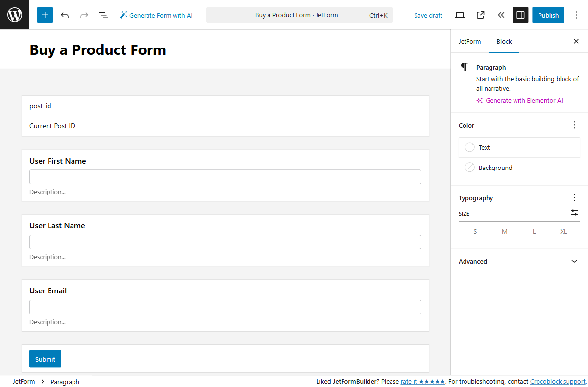Viewport: 588px width, 387px height.
Task: Click the User Email label
Action: click(x=48, y=291)
